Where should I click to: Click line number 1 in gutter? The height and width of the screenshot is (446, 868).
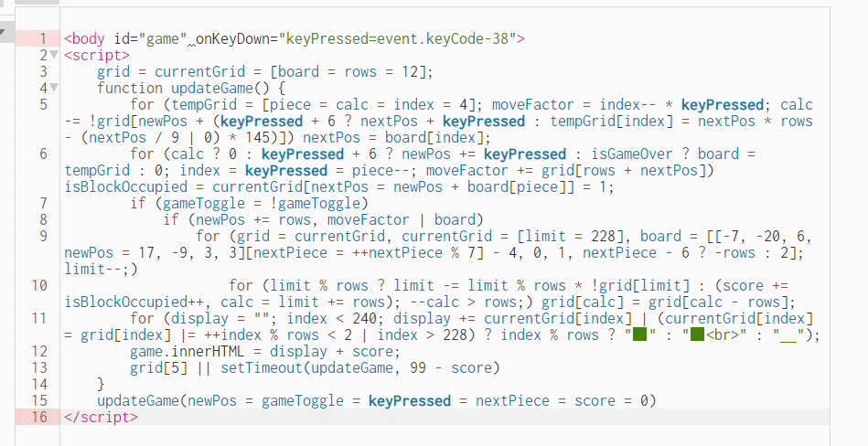(x=43, y=38)
